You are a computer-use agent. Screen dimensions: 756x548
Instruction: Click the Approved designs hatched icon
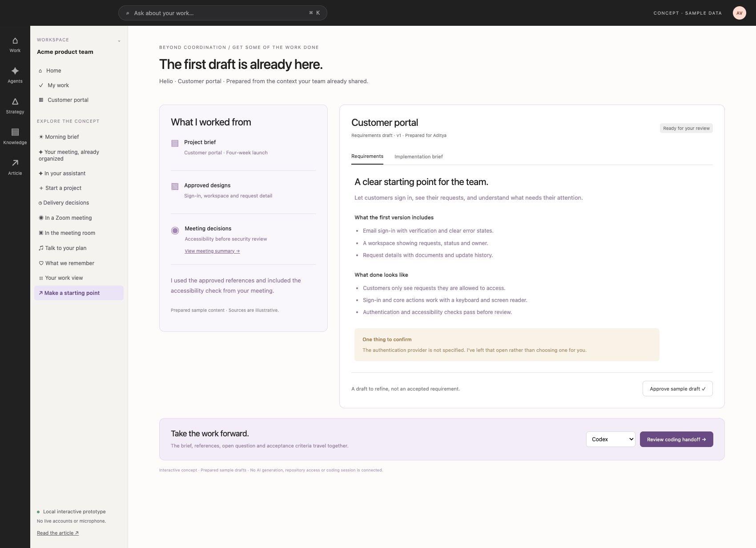click(x=175, y=186)
